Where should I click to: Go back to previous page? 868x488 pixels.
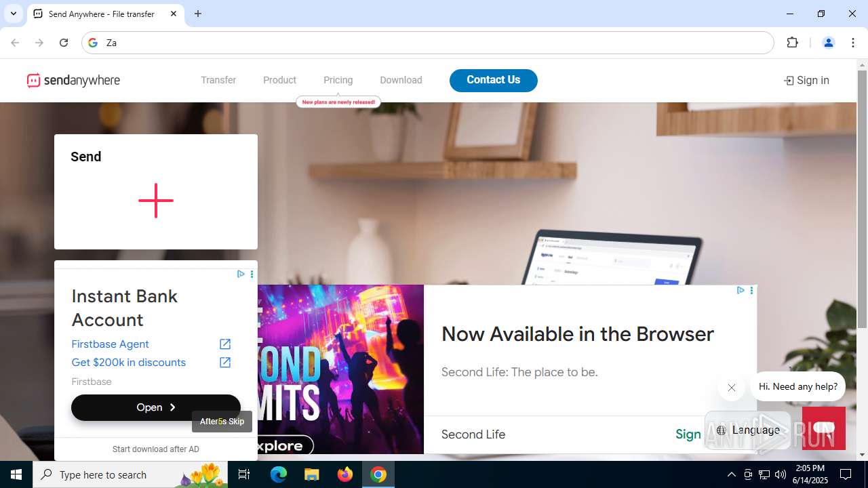point(15,43)
